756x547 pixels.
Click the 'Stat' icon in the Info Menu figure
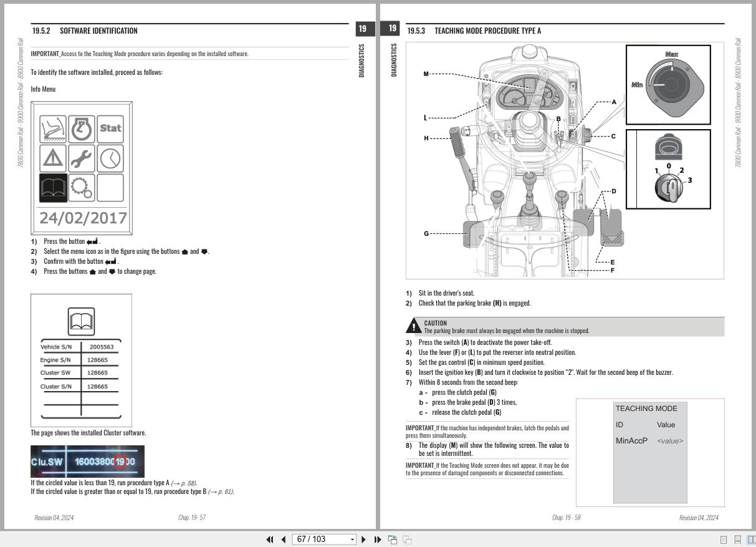pyautogui.click(x=110, y=128)
